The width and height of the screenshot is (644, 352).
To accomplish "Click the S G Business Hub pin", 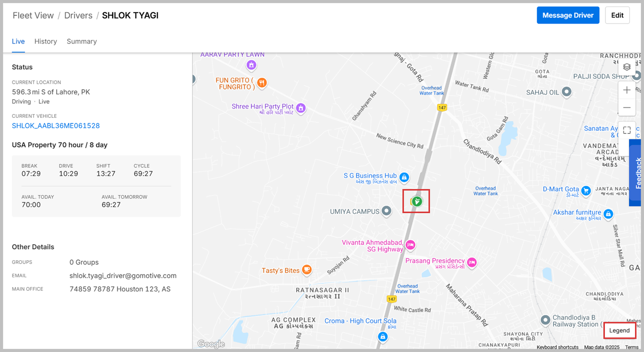I will [404, 177].
